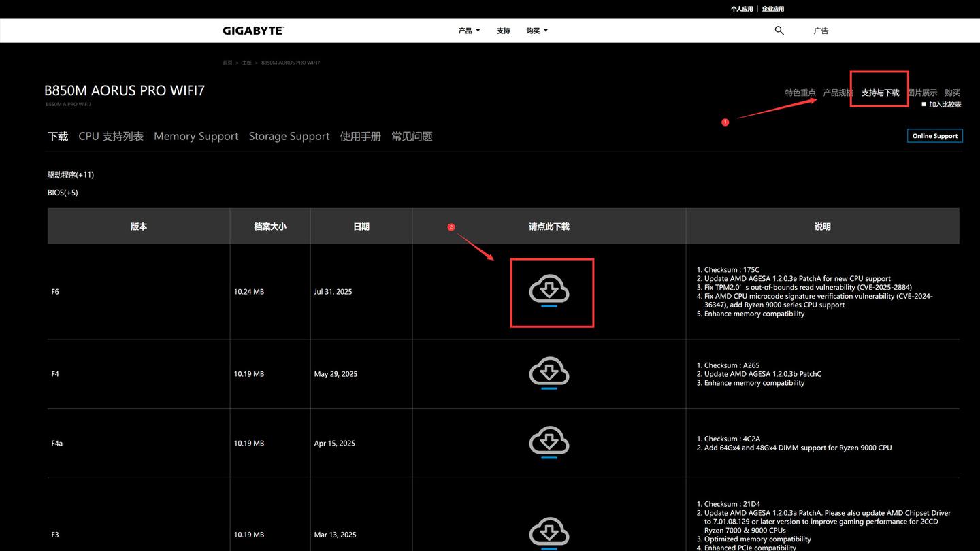Click the 说明 column header

823,227
